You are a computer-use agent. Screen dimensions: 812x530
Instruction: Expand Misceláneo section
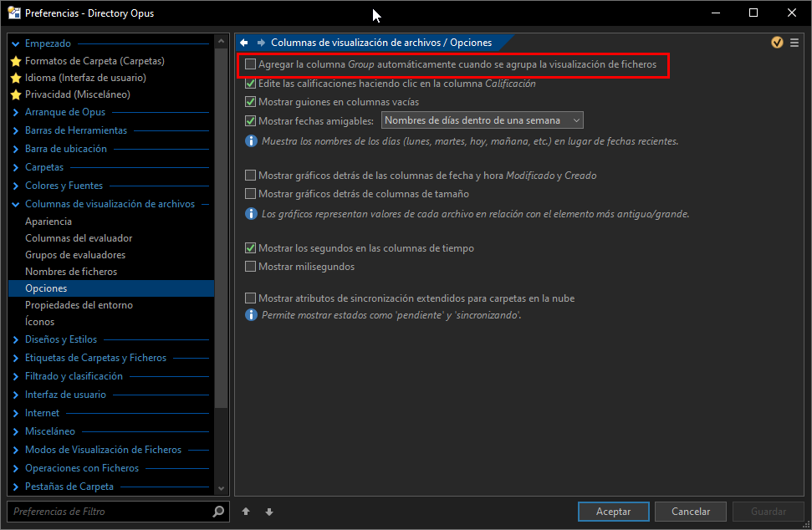(x=16, y=431)
